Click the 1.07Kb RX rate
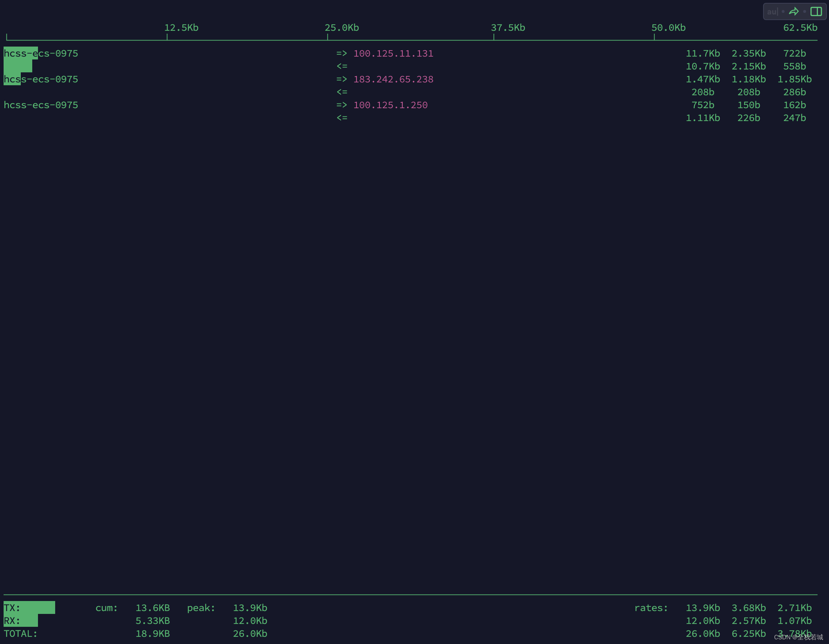This screenshot has width=829, height=644. point(795,621)
